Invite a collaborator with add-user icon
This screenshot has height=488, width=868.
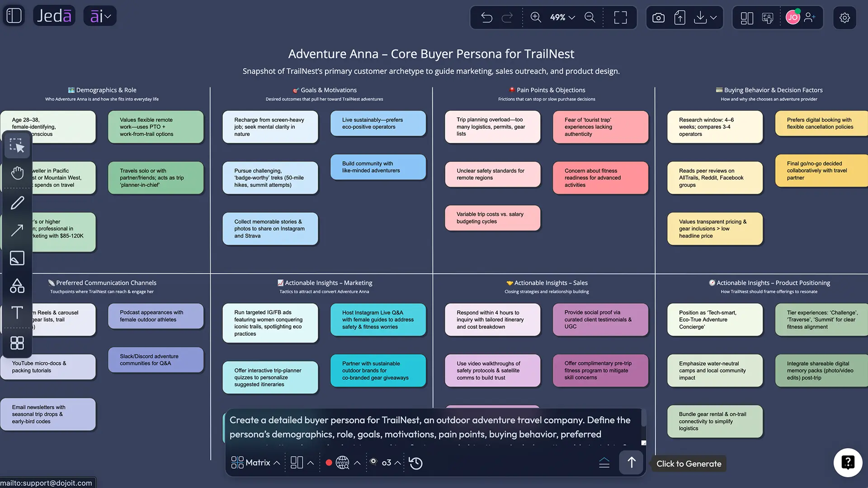810,18
